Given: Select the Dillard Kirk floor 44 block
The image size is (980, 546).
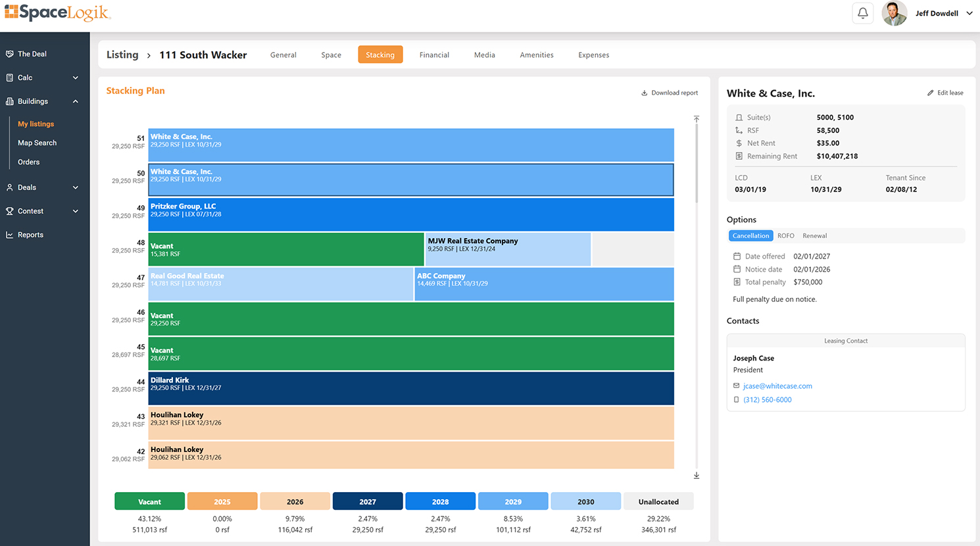Looking at the screenshot, I should pos(411,389).
